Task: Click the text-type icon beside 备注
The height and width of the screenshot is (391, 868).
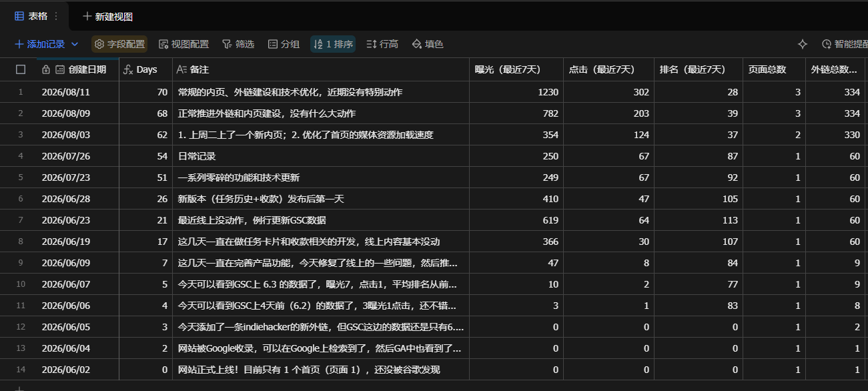Action: click(x=181, y=69)
